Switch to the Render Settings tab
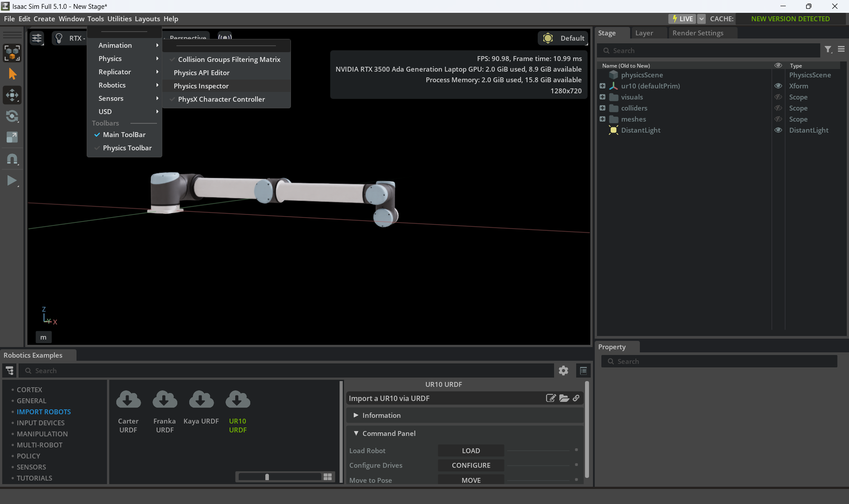Image resolution: width=849 pixels, height=504 pixels. click(698, 33)
